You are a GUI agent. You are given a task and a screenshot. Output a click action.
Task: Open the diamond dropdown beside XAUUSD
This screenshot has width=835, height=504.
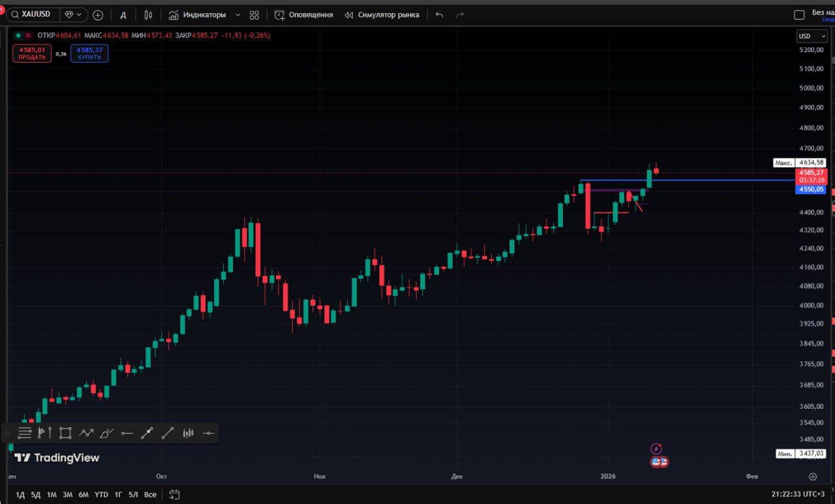[73, 14]
